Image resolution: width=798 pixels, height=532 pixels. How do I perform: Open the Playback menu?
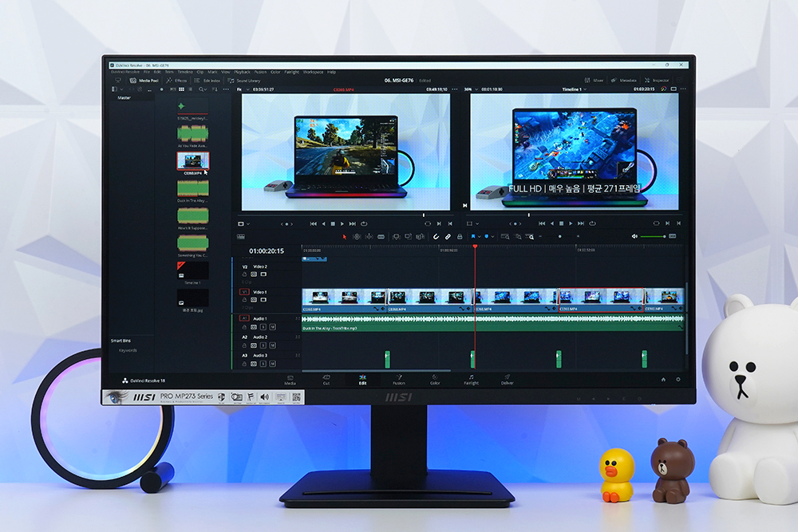coord(243,73)
